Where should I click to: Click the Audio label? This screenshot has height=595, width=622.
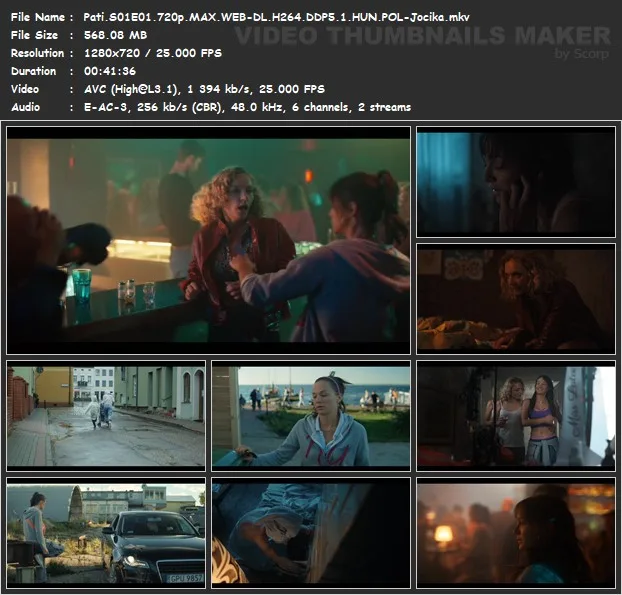pos(25,107)
